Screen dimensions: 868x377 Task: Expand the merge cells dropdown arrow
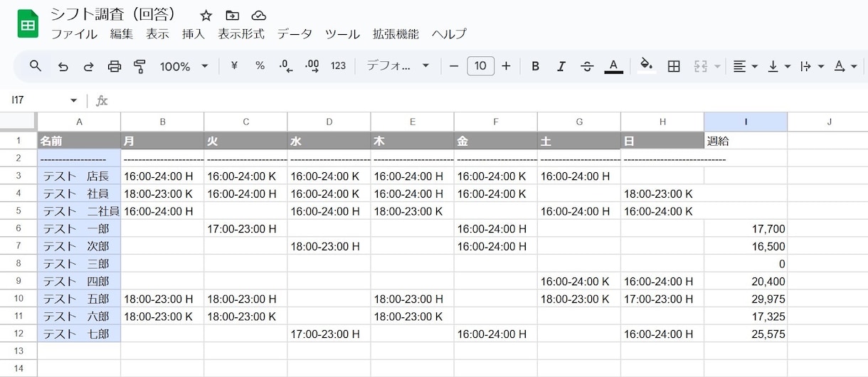coord(717,66)
